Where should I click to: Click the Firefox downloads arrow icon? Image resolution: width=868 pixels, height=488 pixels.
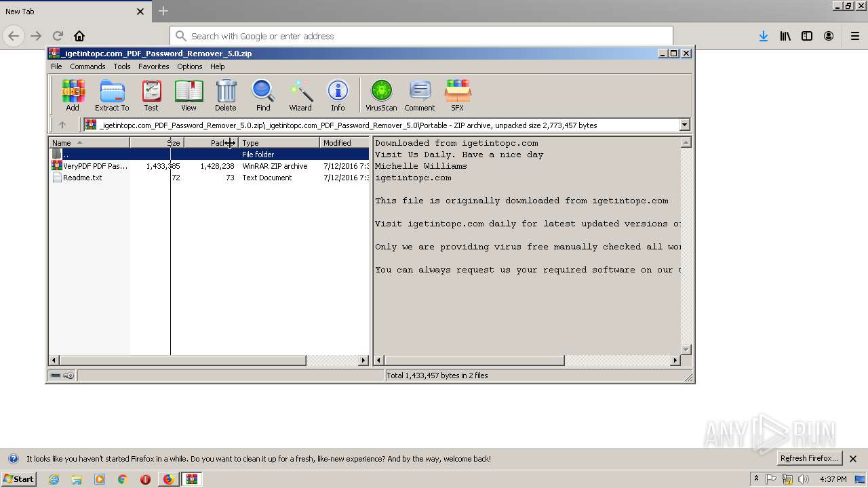click(764, 36)
